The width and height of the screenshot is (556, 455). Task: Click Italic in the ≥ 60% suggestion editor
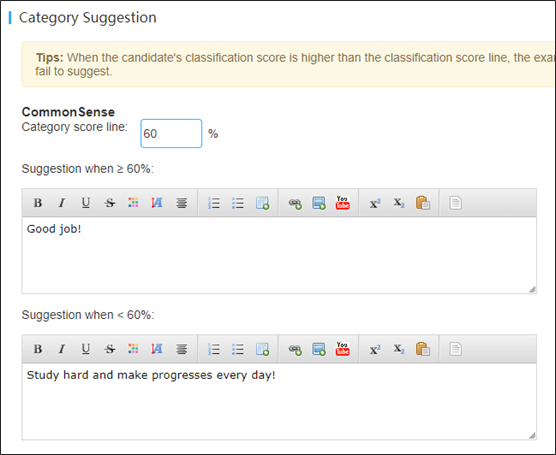pyautogui.click(x=62, y=203)
